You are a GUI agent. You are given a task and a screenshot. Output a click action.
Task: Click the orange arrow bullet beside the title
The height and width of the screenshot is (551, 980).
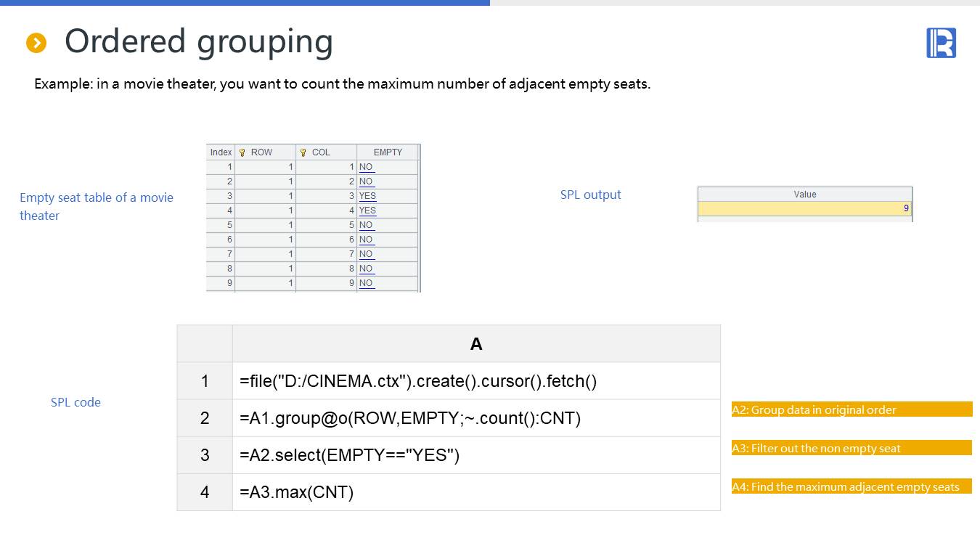[x=36, y=43]
